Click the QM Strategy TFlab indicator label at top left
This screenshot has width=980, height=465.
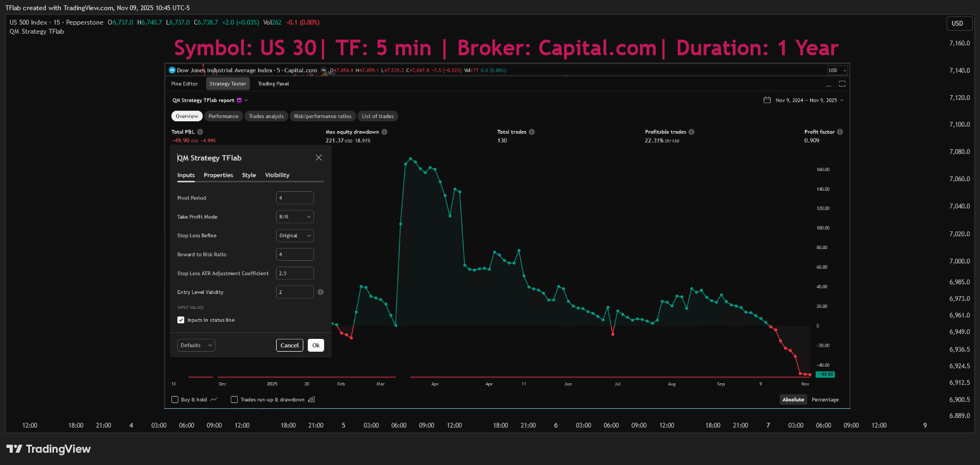[x=37, y=32]
